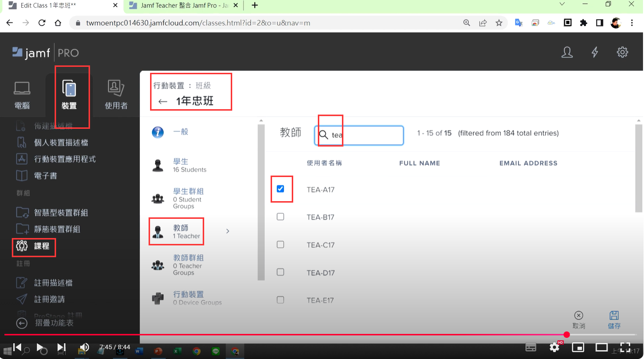Select the 一般 general tab
Viewport: 644px width, 359px height.
pyautogui.click(x=170, y=132)
